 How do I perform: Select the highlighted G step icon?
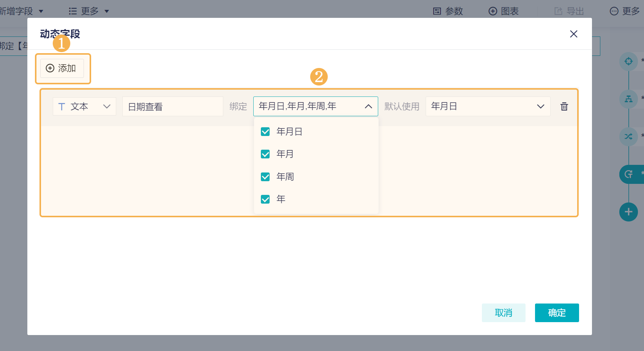coord(629,174)
